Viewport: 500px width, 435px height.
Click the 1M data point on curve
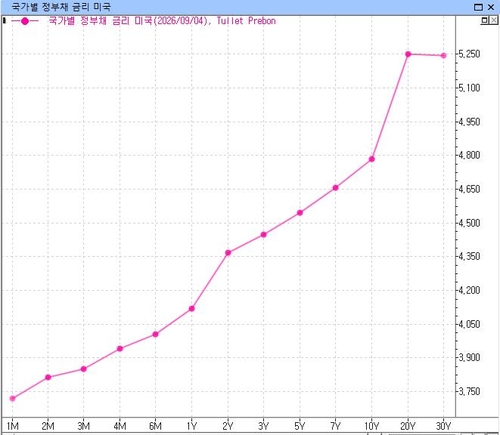pyautogui.click(x=13, y=398)
